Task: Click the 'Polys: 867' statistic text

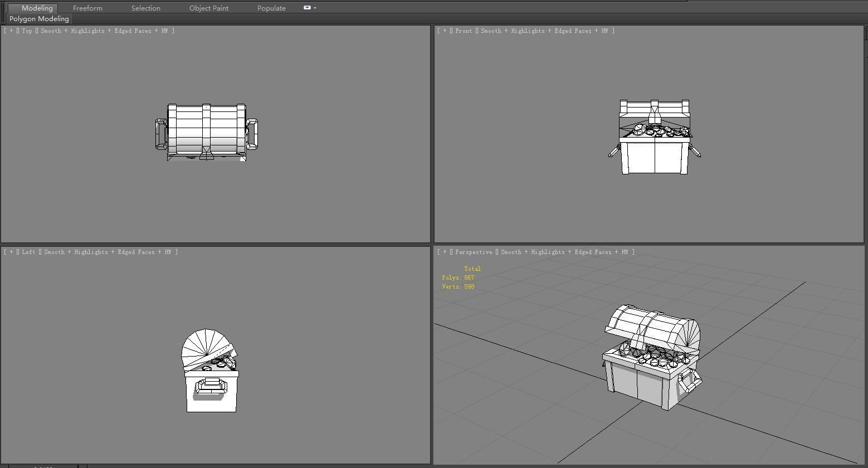Action: [x=458, y=277]
